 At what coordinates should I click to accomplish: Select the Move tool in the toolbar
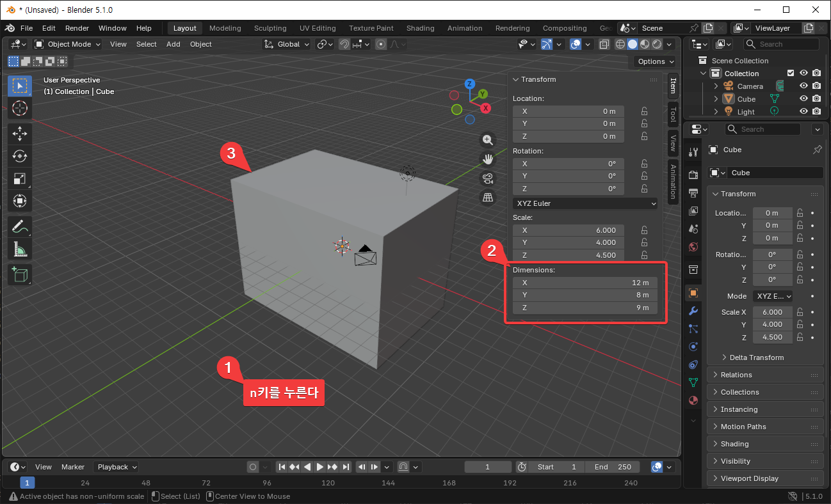click(x=20, y=133)
